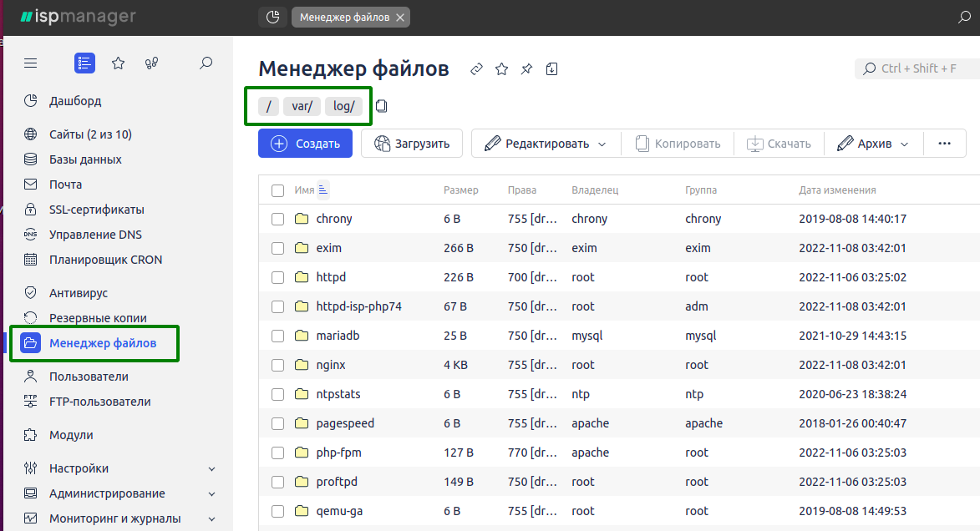Open more actions three-dots menu
Image resolution: width=980 pixels, height=531 pixels.
tap(944, 144)
